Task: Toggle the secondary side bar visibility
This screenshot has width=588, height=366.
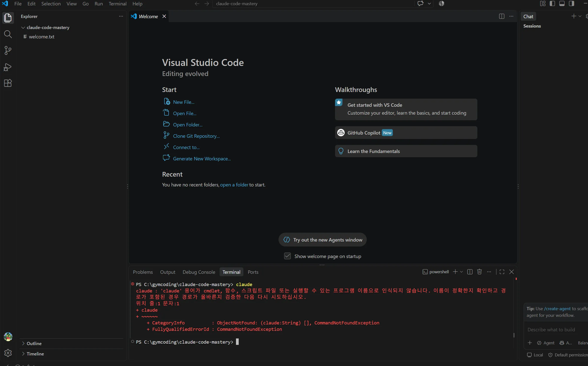Action: coord(572,3)
